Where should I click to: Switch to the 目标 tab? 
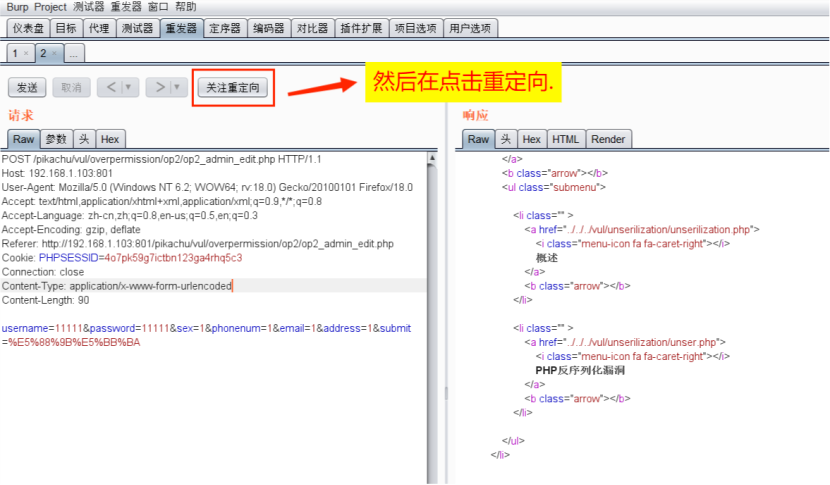(66, 28)
